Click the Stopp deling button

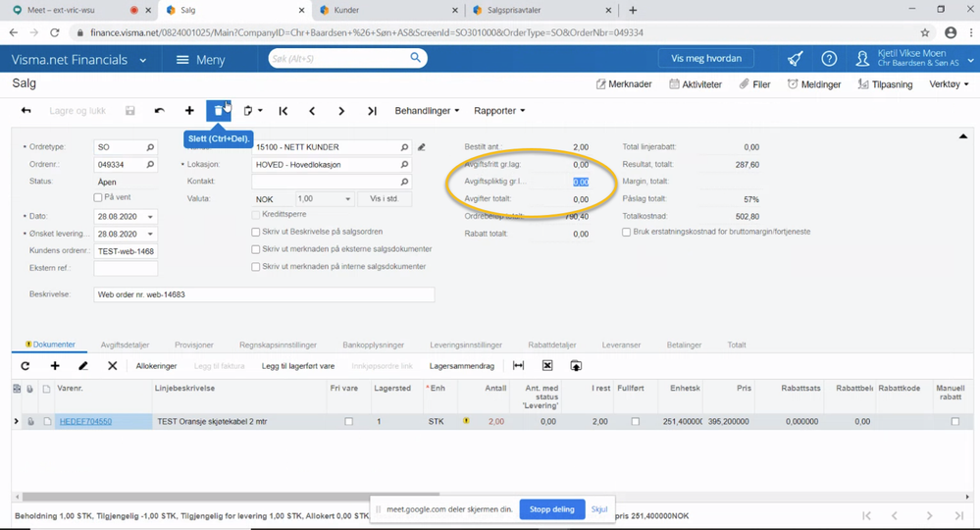point(551,509)
